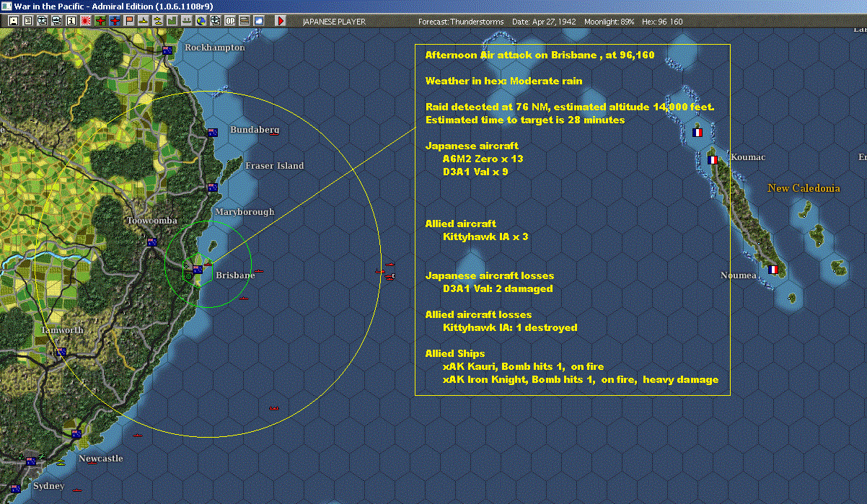Select the Australian flag base near Maryborough
The image size is (867, 504).
point(213,187)
